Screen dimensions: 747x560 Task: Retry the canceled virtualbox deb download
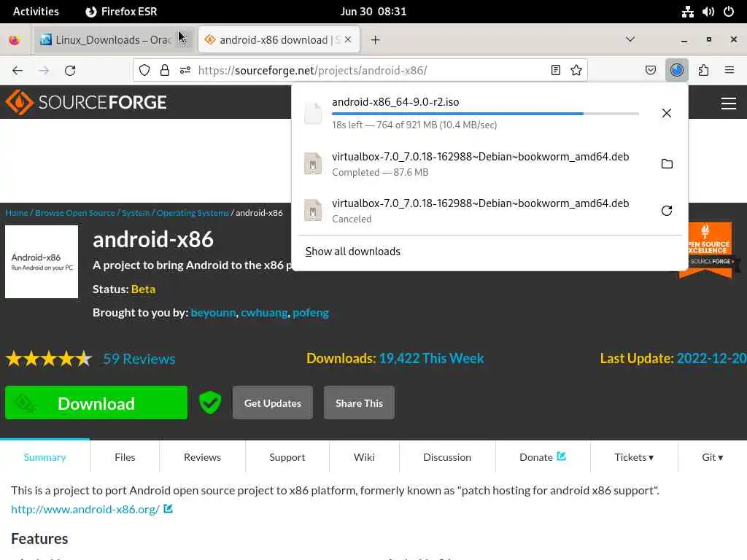click(667, 211)
